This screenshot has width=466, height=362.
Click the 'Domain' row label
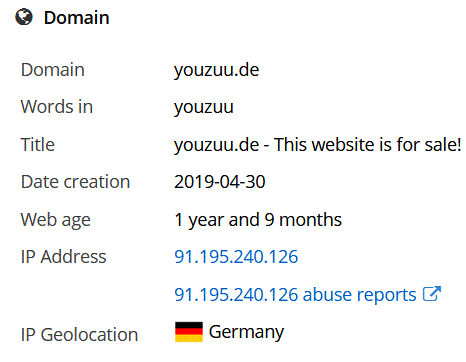(x=53, y=70)
